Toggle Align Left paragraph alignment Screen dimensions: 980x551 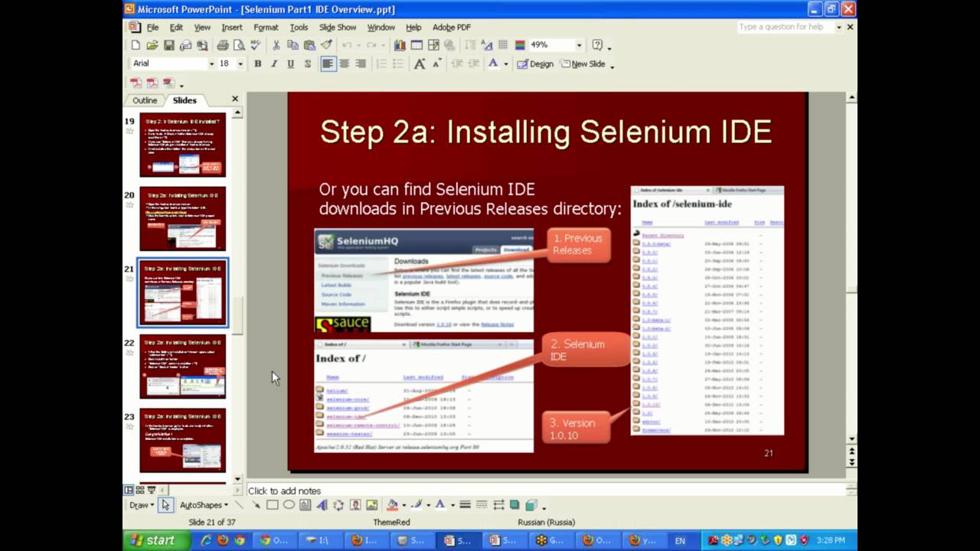pos(328,64)
